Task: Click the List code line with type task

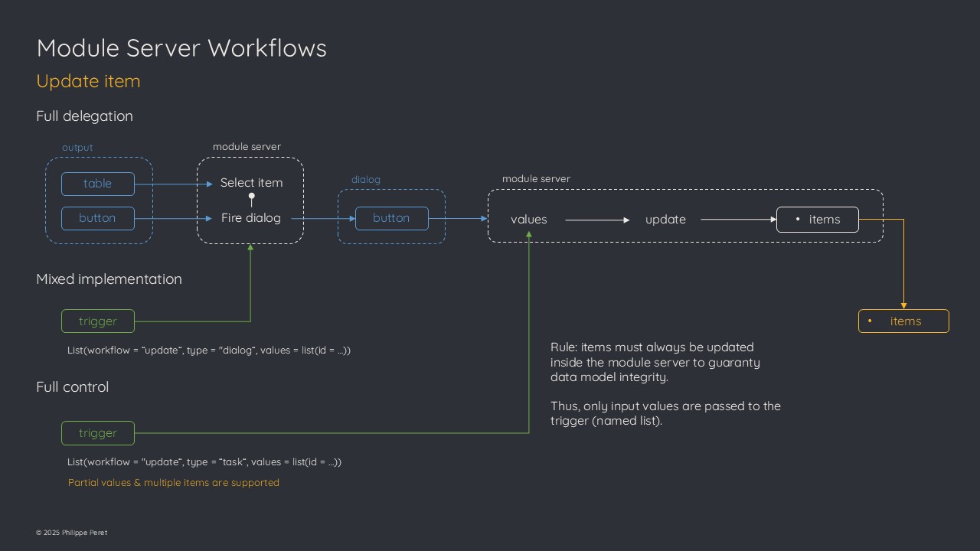Action: 204,462
